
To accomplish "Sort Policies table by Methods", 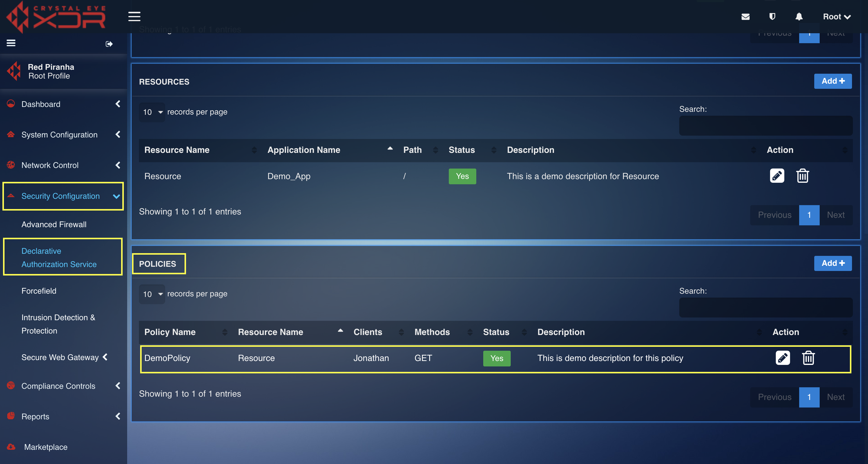I will (443, 332).
